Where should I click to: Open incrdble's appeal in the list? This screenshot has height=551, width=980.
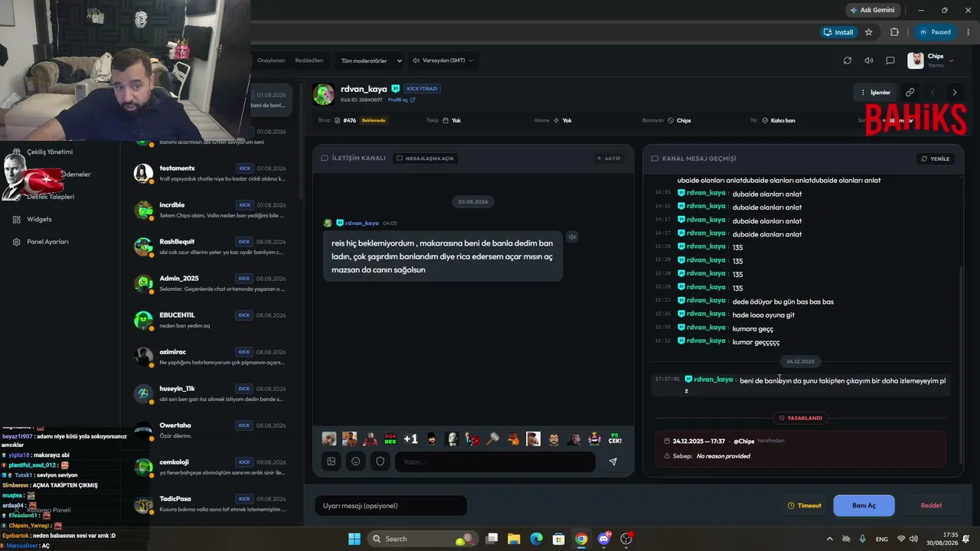[211, 210]
